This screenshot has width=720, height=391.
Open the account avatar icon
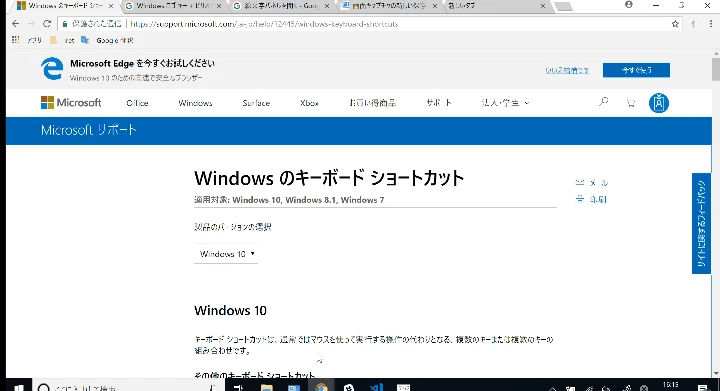point(658,103)
